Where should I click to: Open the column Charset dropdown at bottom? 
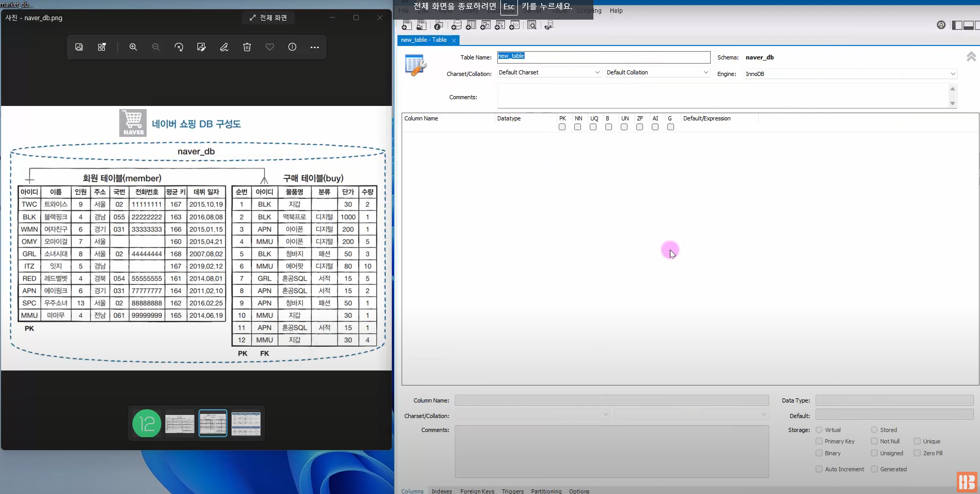[532, 414]
